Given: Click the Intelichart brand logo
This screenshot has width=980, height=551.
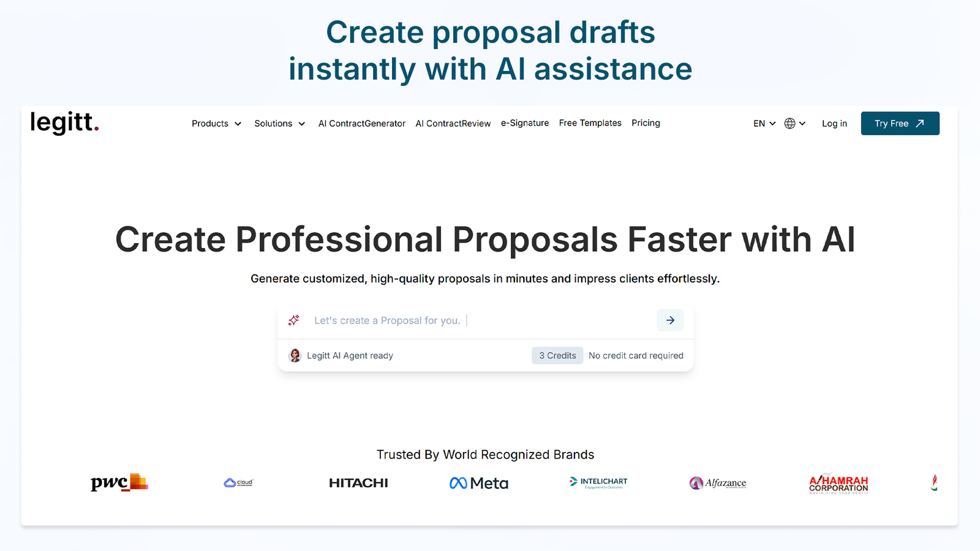Looking at the screenshot, I should coord(598,482).
